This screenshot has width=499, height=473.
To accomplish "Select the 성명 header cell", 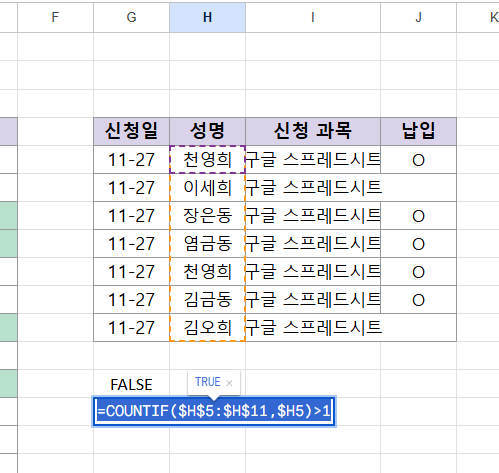I will pos(207,131).
